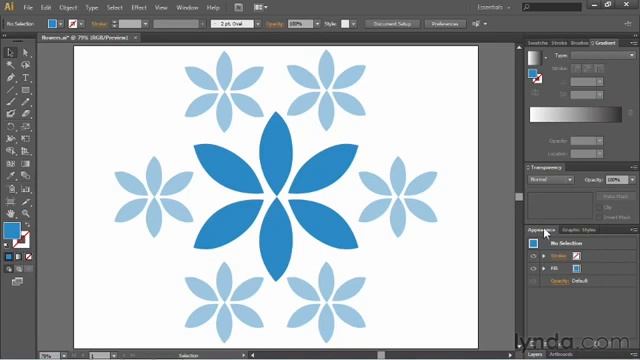Viewport: 640px width, 360px height.
Task: Enable Draw Behind mode in toolbox
Action: pyautogui.click(x=19, y=269)
